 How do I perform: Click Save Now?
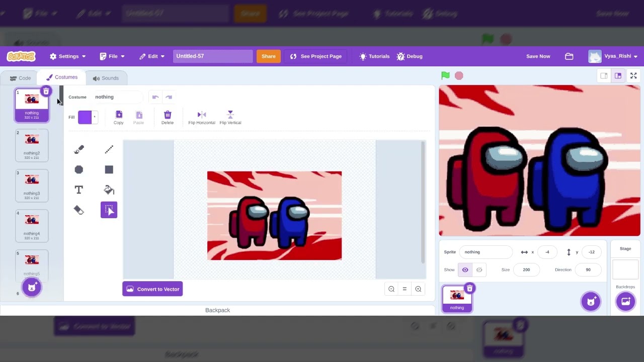pyautogui.click(x=538, y=56)
